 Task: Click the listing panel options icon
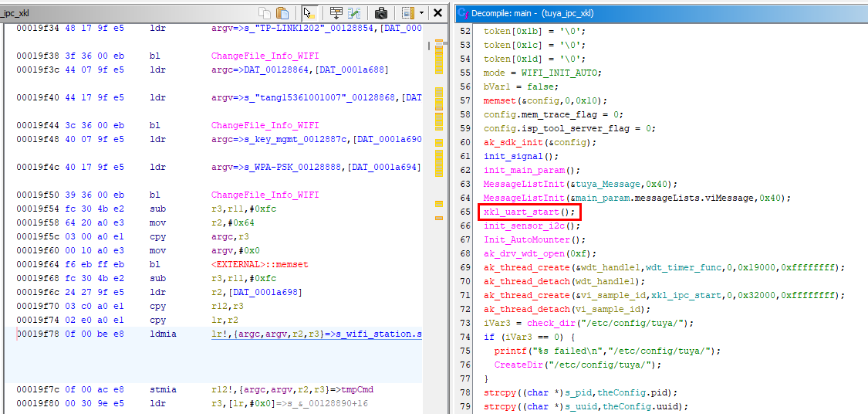pyautogui.click(x=406, y=13)
